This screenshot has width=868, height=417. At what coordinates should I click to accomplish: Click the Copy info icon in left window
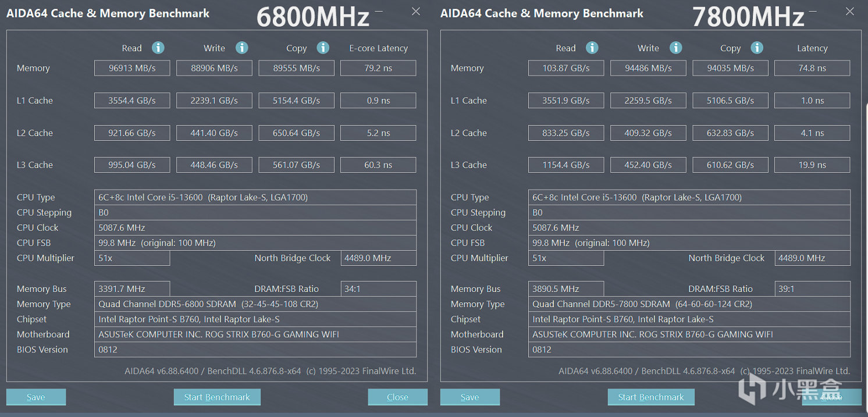tap(323, 48)
